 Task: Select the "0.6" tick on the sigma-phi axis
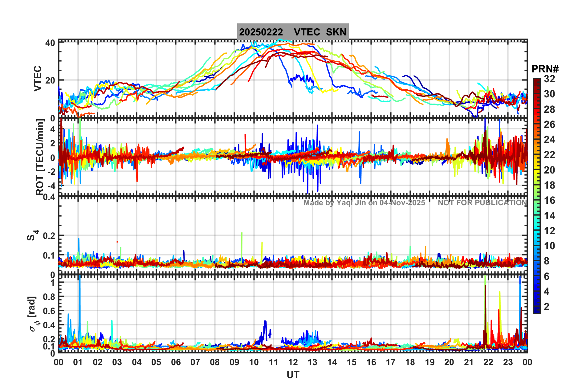point(49,311)
